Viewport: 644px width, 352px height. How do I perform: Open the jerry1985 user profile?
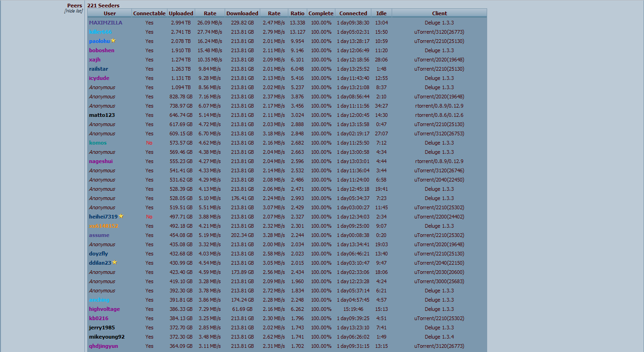(102, 328)
